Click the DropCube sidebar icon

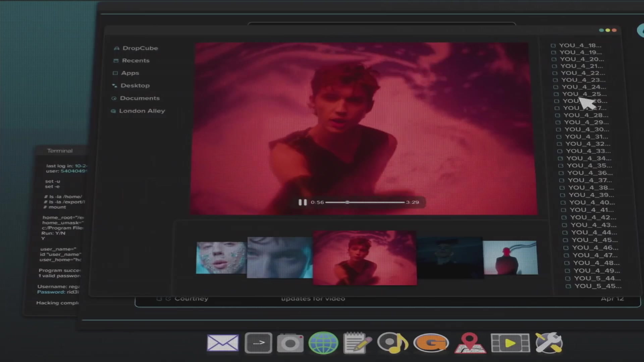pos(116,48)
